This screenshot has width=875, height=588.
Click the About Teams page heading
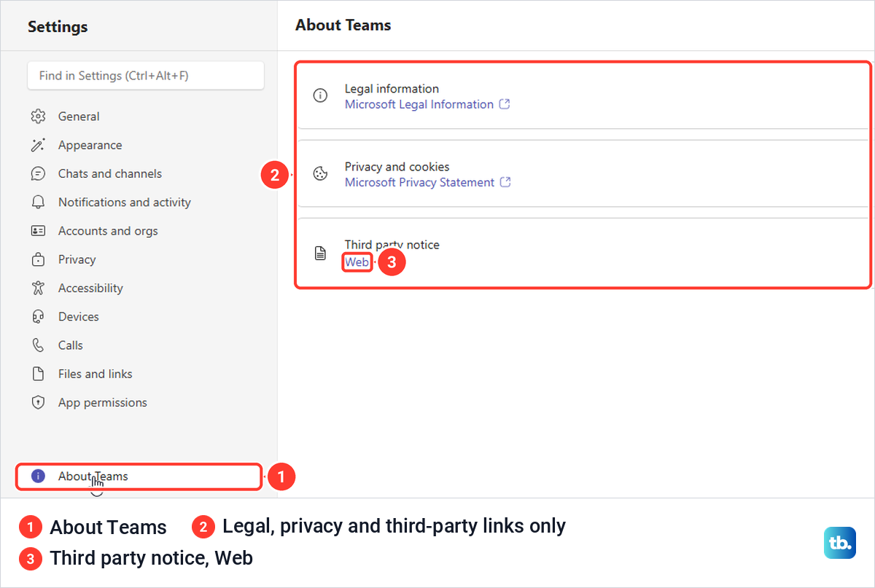343,25
